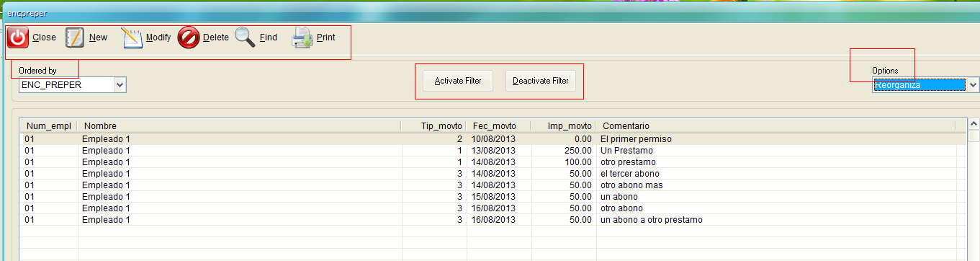The image size is (980, 261).
Task: Select the Reorganiza options field
Action: [920, 85]
